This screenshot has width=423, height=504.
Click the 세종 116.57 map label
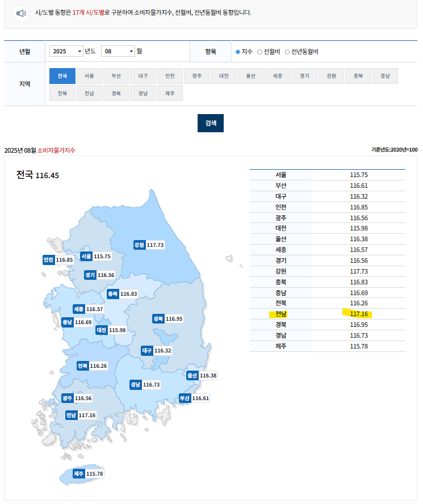point(89,309)
